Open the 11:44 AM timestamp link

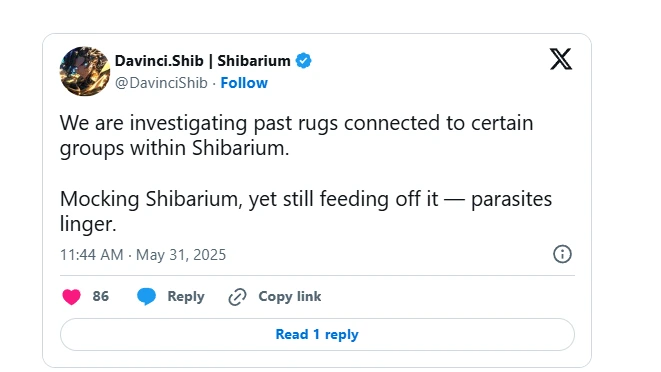pos(91,255)
